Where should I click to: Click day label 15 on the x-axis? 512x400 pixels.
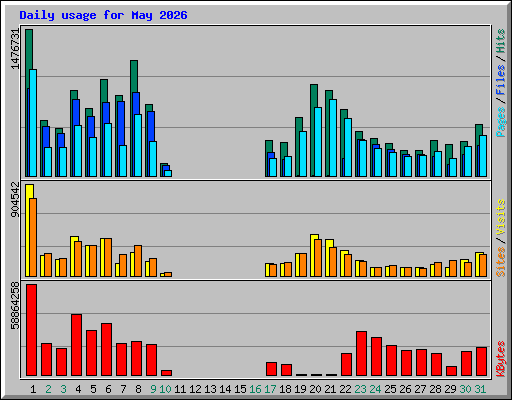pos(240,389)
